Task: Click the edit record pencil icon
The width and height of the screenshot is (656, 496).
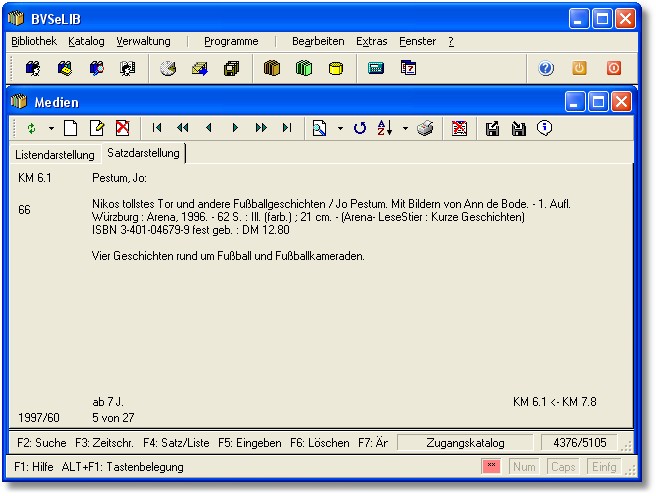Action: (x=97, y=128)
